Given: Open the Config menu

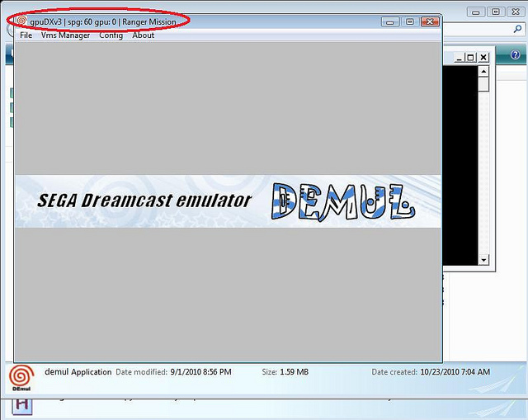Looking at the screenshot, I should (111, 35).
